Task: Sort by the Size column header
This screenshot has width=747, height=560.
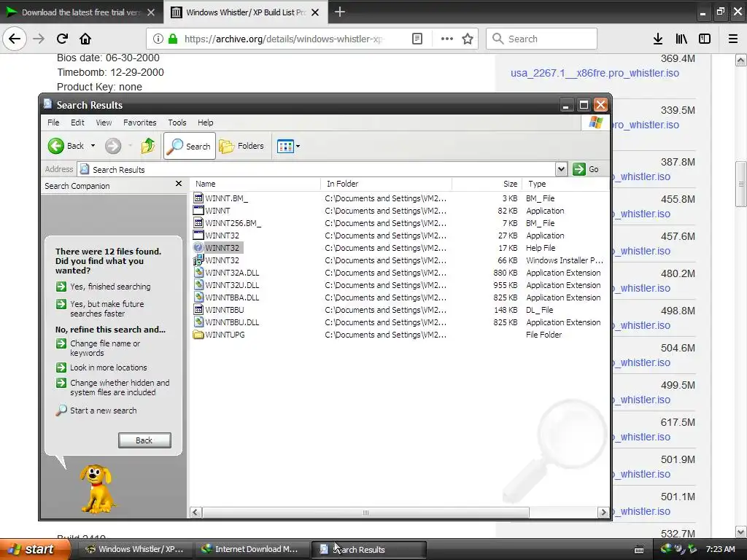Action: 487,184
